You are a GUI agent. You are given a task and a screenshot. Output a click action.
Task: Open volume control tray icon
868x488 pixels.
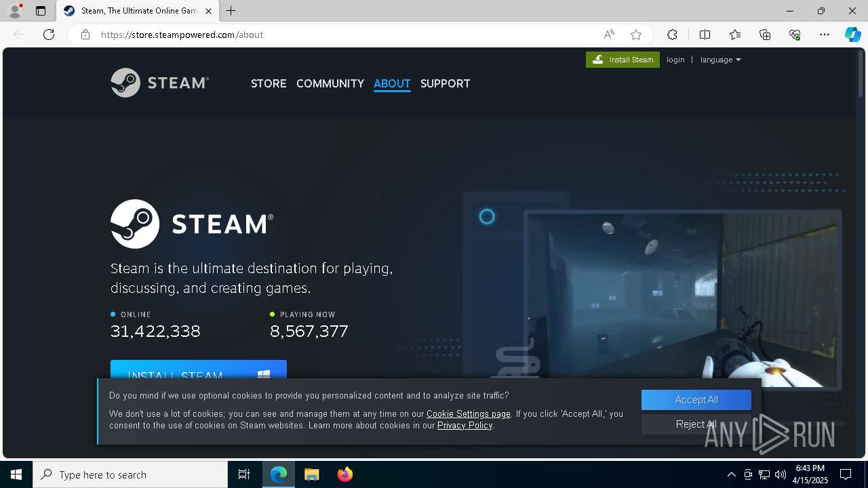pos(781,474)
